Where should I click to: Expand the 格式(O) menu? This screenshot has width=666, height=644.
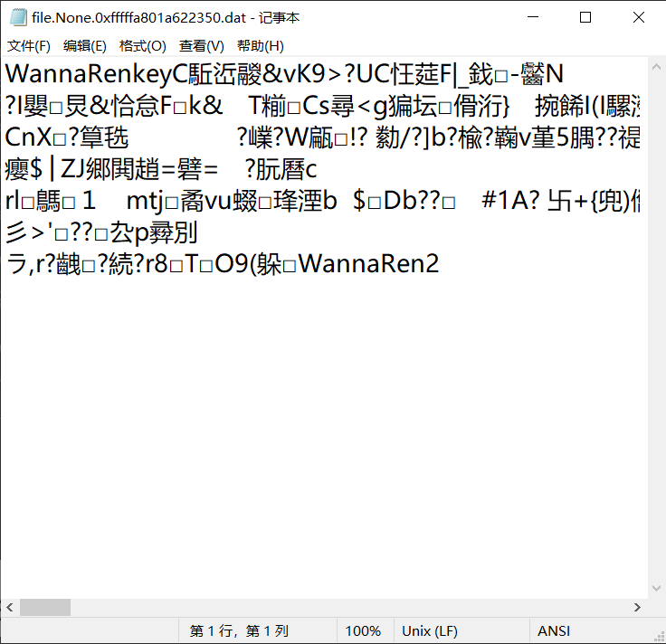click(x=143, y=46)
